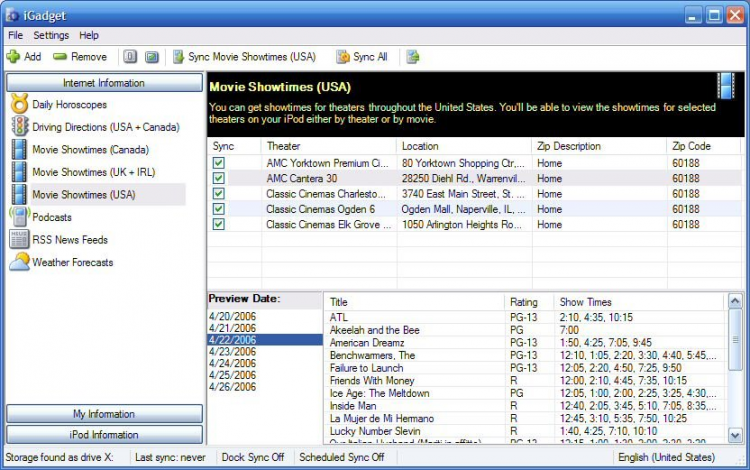The width and height of the screenshot is (750, 470).
Task: Expand the My Information panel
Action: click(x=104, y=414)
